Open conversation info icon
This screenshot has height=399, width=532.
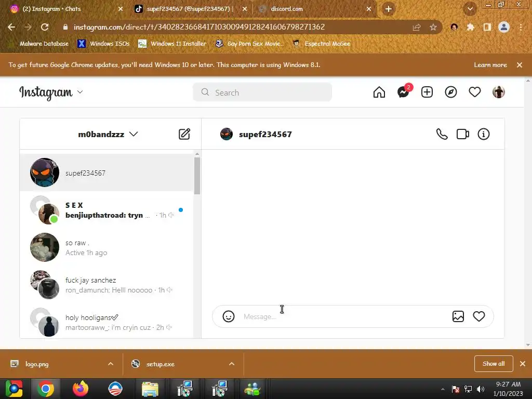pos(484,134)
